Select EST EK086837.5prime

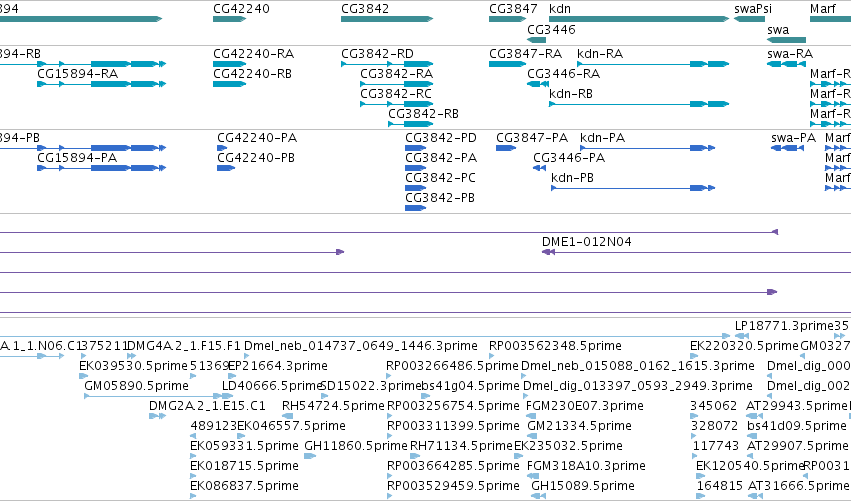coord(244,486)
